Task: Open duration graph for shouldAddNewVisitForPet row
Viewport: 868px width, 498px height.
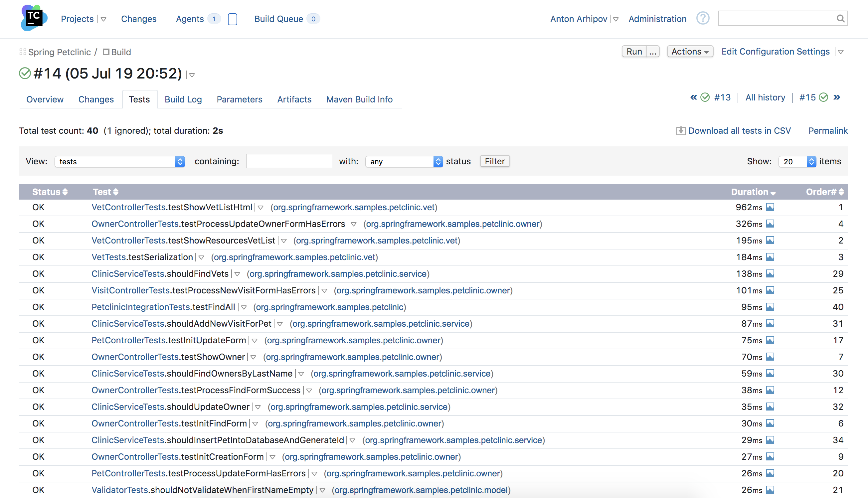Action: pyautogui.click(x=770, y=324)
